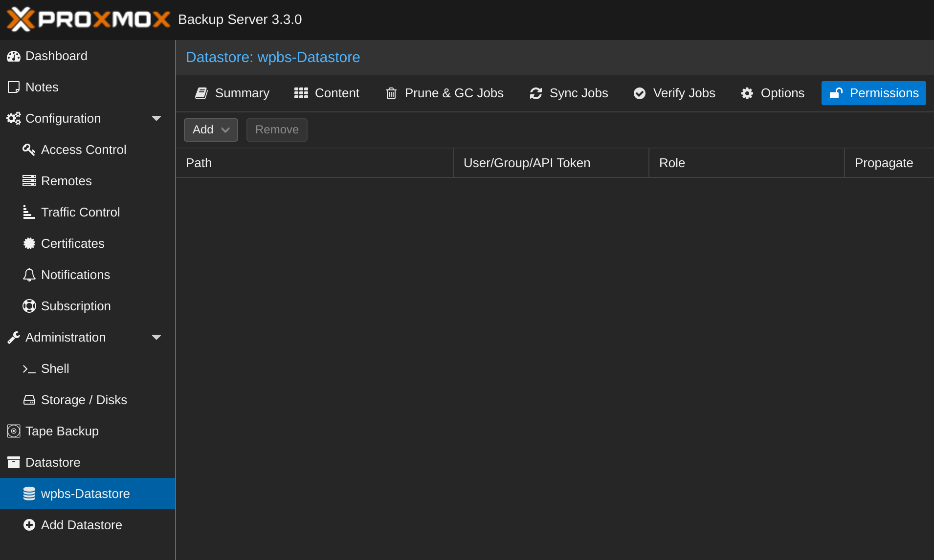934x560 pixels.
Task: Click the Sync Jobs refresh icon
Action: tap(536, 93)
